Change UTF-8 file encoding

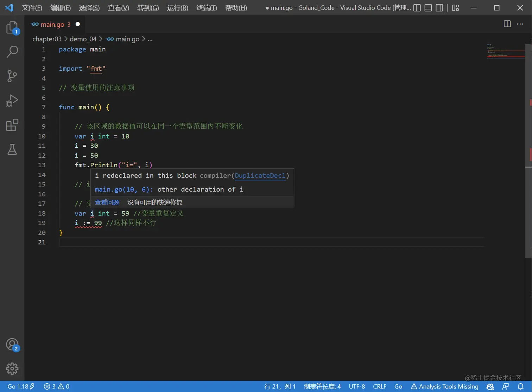click(x=357, y=386)
